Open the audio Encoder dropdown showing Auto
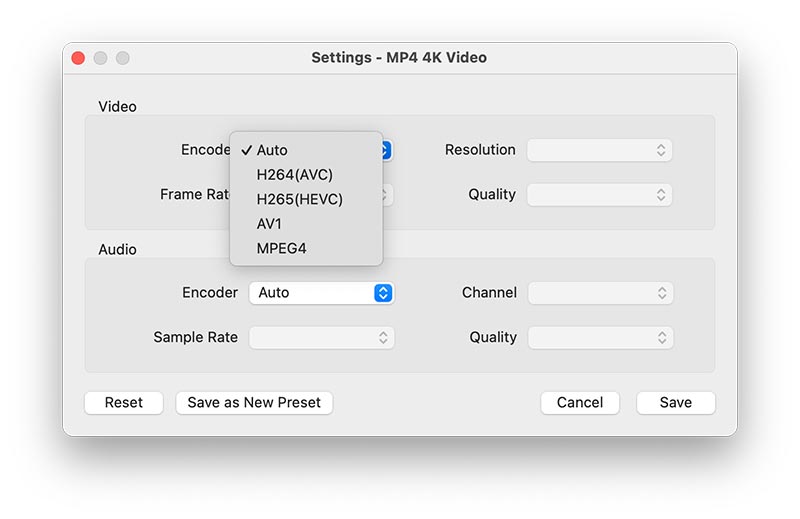The height and width of the screenshot is (519, 800). tap(321, 293)
